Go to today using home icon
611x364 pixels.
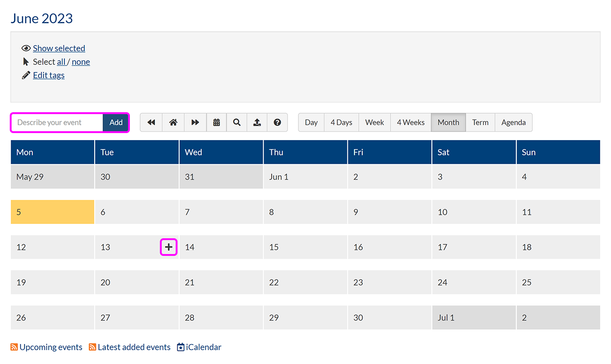[173, 122]
